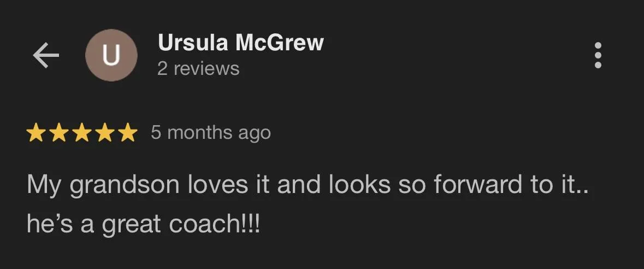
Task: Go back with the left arrow
Action: 46,55
